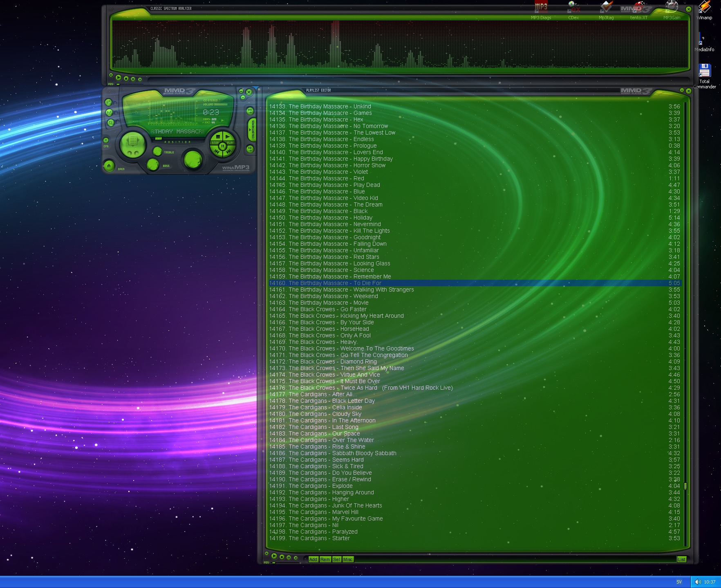Click the List button in playlist editor
This screenshot has height=588, width=721.
[x=681, y=559]
